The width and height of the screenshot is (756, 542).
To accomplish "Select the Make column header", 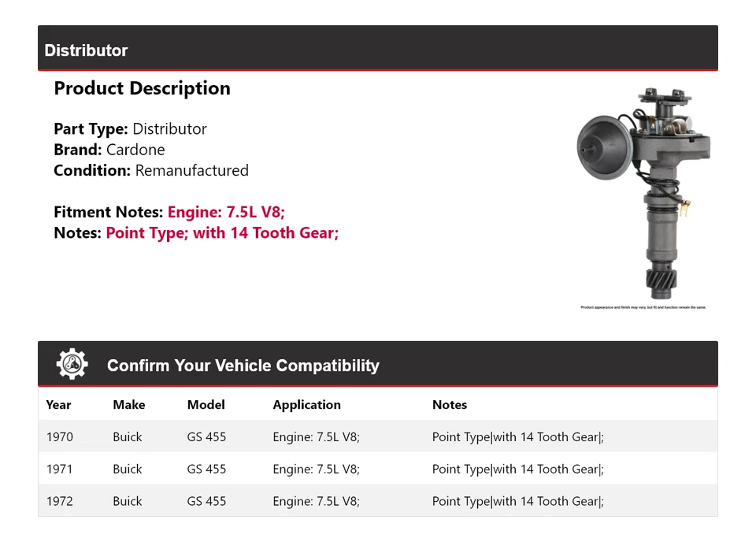I will click(129, 405).
